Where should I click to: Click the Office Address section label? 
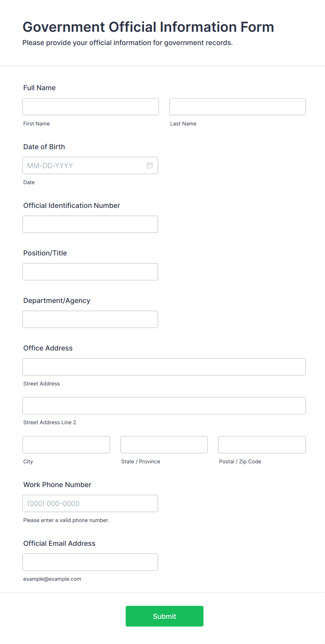48,348
